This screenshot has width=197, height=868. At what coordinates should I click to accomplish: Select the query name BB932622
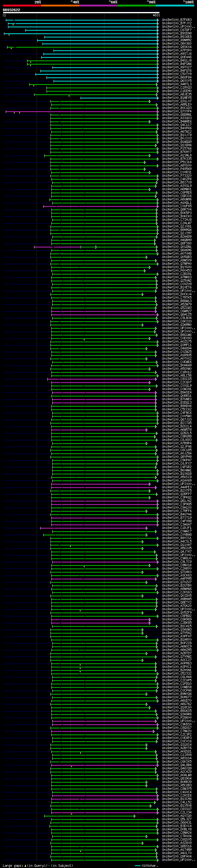pyautogui.click(x=11, y=10)
